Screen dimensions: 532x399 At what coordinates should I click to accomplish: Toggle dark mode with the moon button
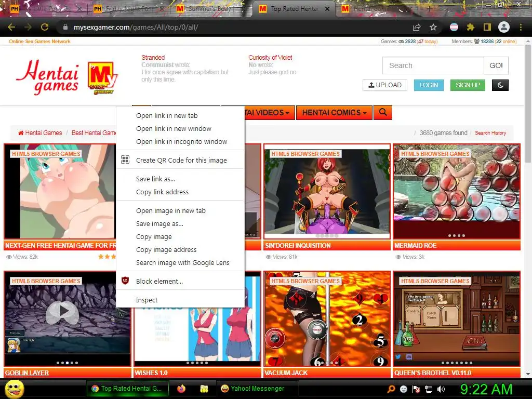point(500,85)
